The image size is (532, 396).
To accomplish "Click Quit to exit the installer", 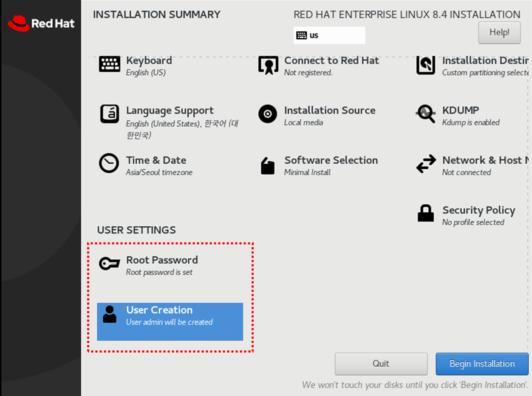I will point(381,364).
